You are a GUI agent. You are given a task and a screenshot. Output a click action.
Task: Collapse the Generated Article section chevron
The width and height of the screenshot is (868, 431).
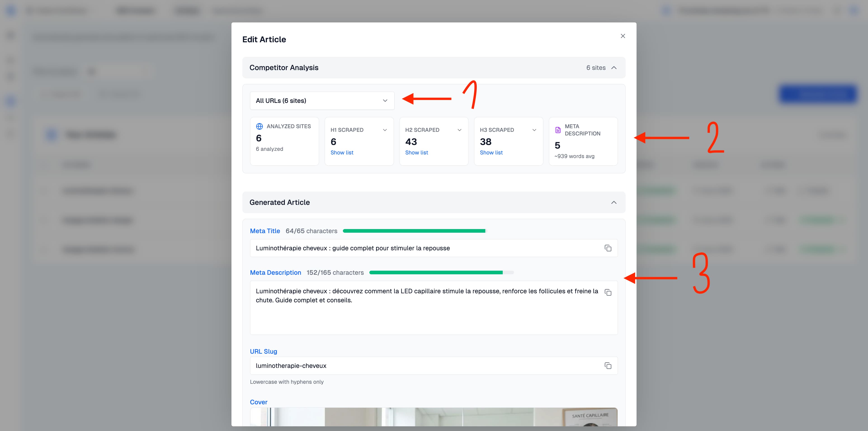(614, 203)
